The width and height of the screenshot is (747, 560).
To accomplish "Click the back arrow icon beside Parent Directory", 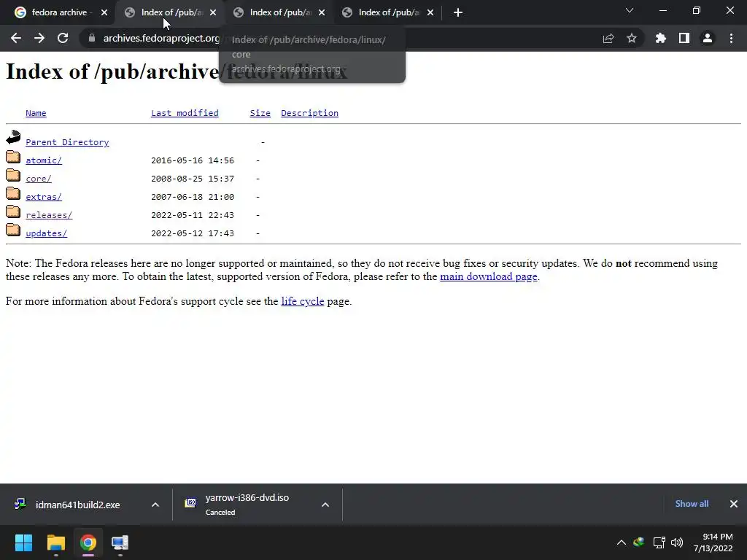I will click(13, 137).
